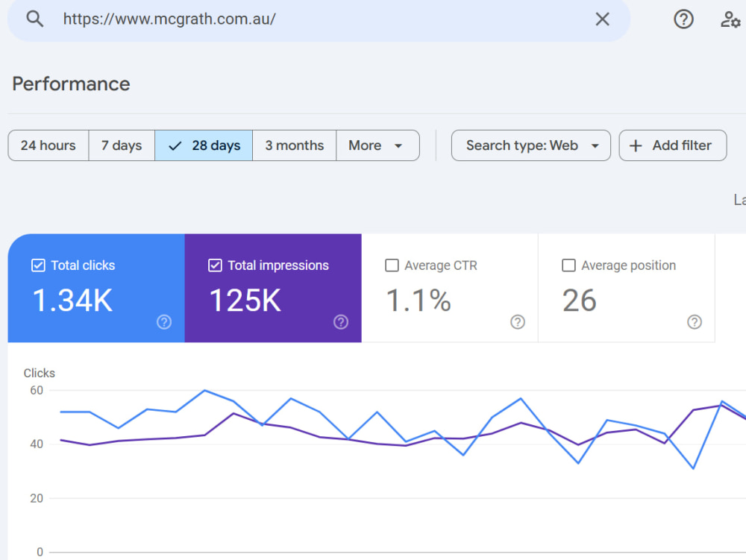746x560 pixels.
Task: Click the 125K total impressions value
Action: click(x=245, y=301)
